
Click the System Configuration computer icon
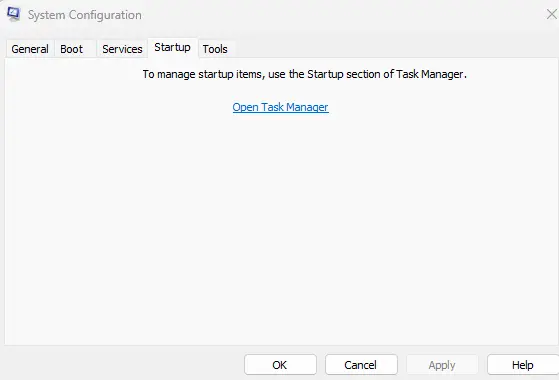[x=14, y=14]
